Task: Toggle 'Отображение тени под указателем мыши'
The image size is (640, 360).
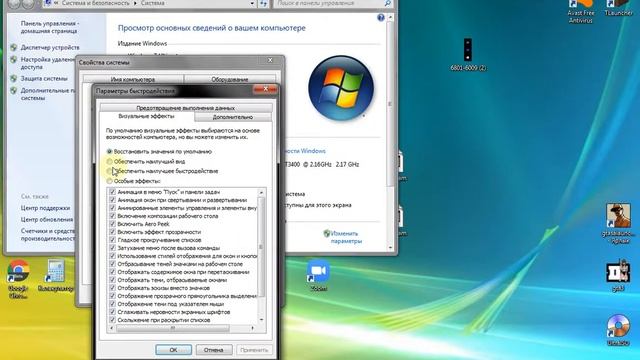Action: [x=113, y=304]
